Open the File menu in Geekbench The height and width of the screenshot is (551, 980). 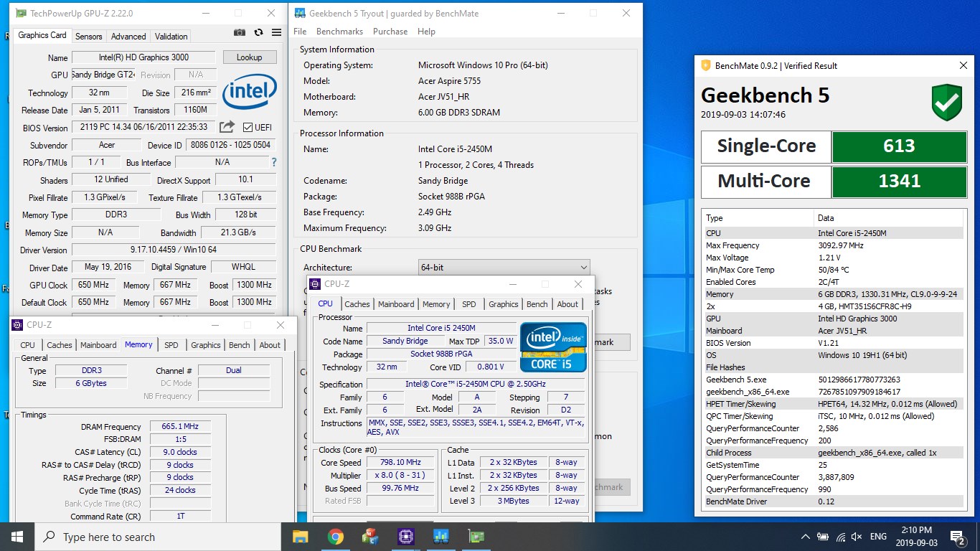300,32
